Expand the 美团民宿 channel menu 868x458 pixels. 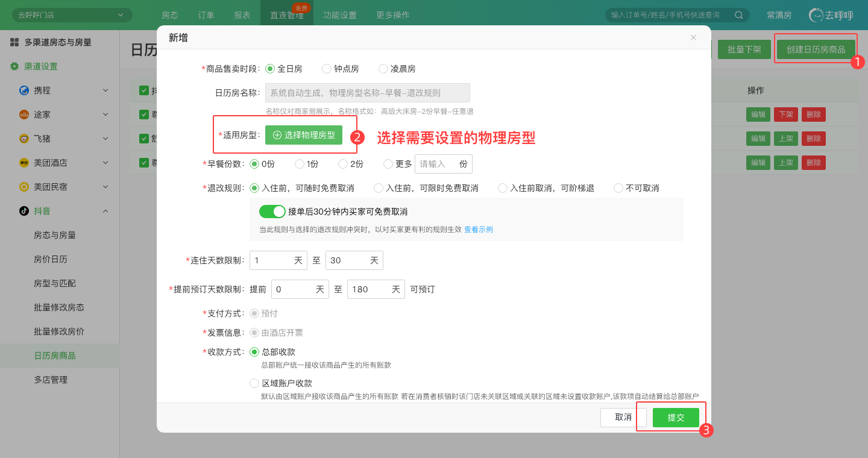click(x=105, y=187)
